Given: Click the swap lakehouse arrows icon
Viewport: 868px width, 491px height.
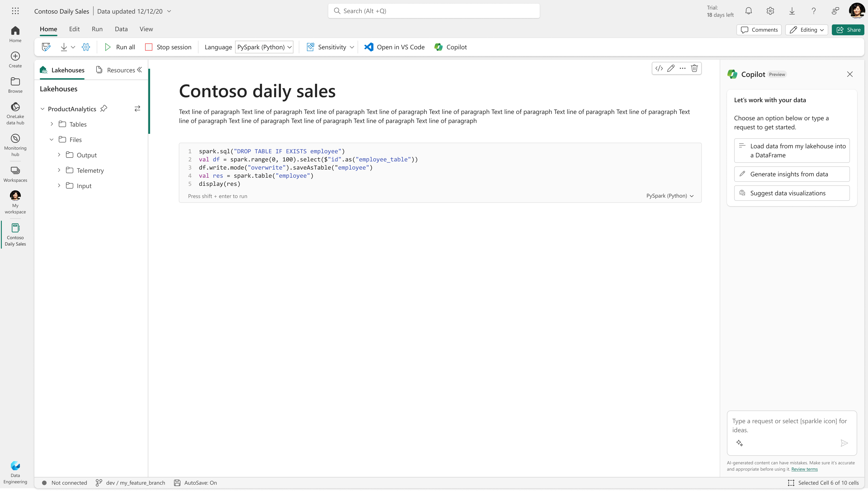Looking at the screenshot, I should pyautogui.click(x=137, y=109).
